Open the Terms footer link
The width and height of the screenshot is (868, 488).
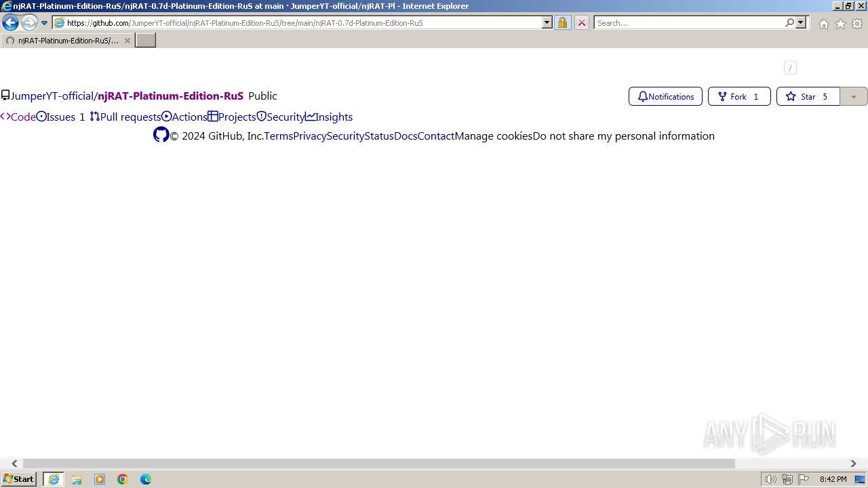(279, 136)
